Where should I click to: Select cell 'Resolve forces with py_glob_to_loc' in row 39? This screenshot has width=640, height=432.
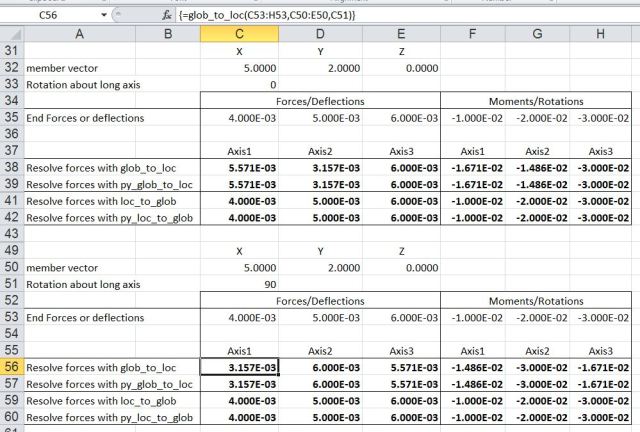pos(110,184)
